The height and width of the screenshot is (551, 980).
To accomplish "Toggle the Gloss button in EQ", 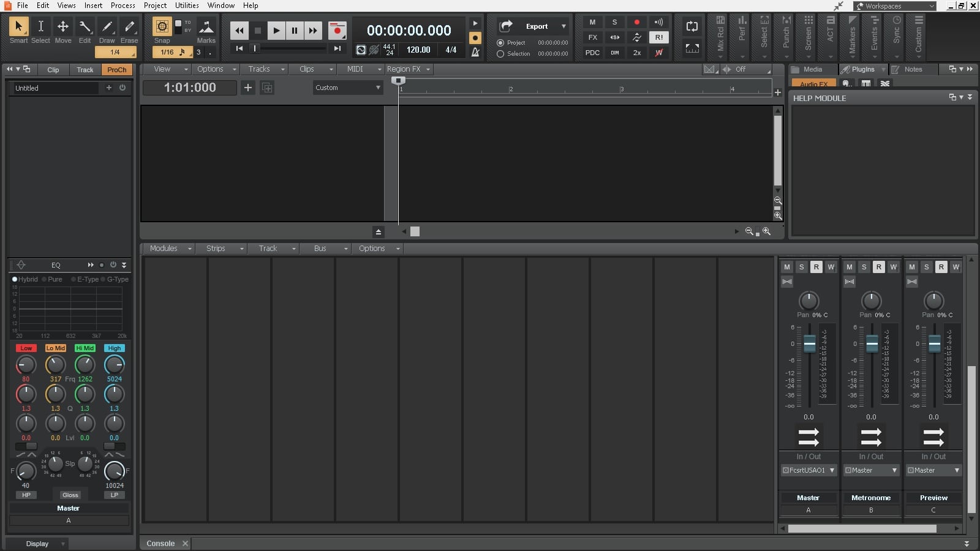I will pos(70,495).
